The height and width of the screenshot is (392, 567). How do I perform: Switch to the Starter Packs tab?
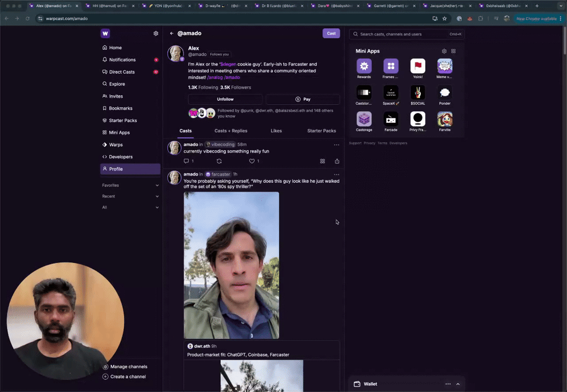point(322,131)
